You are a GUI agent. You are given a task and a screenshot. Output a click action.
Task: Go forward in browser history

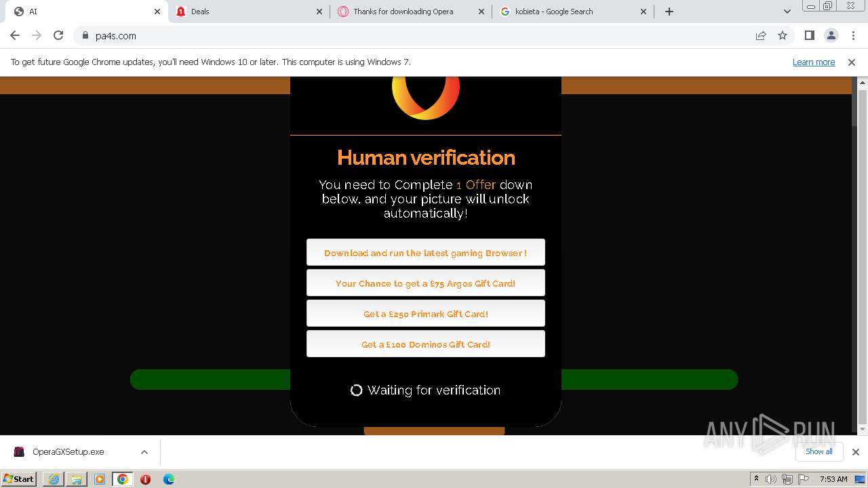(x=37, y=35)
